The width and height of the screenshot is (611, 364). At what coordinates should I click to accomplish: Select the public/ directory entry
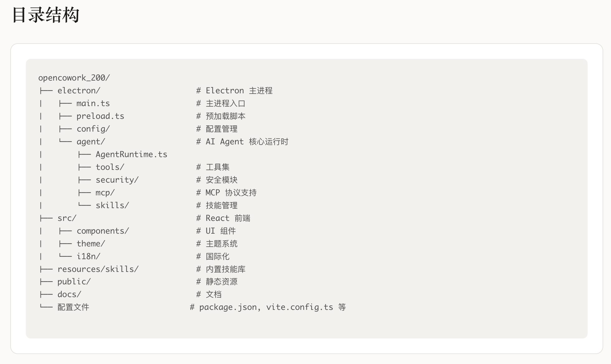coord(74,282)
